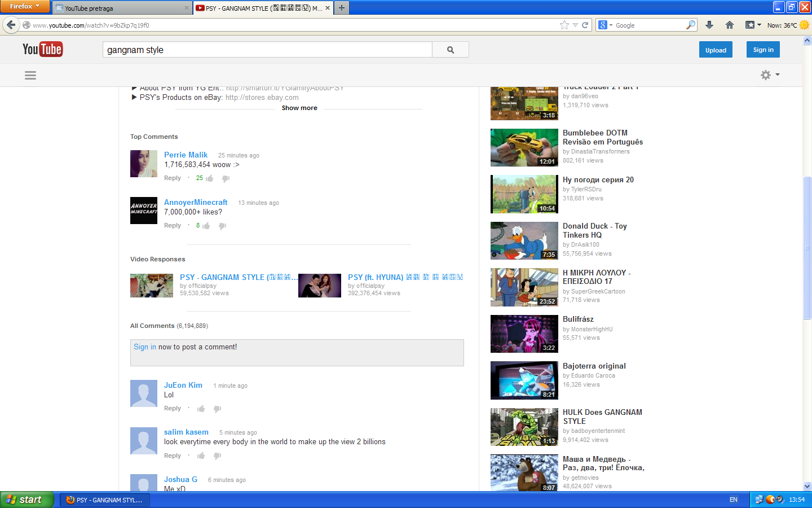Reply to AnnoyerMinecraft's comment
The image size is (812, 508).
(x=173, y=225)
